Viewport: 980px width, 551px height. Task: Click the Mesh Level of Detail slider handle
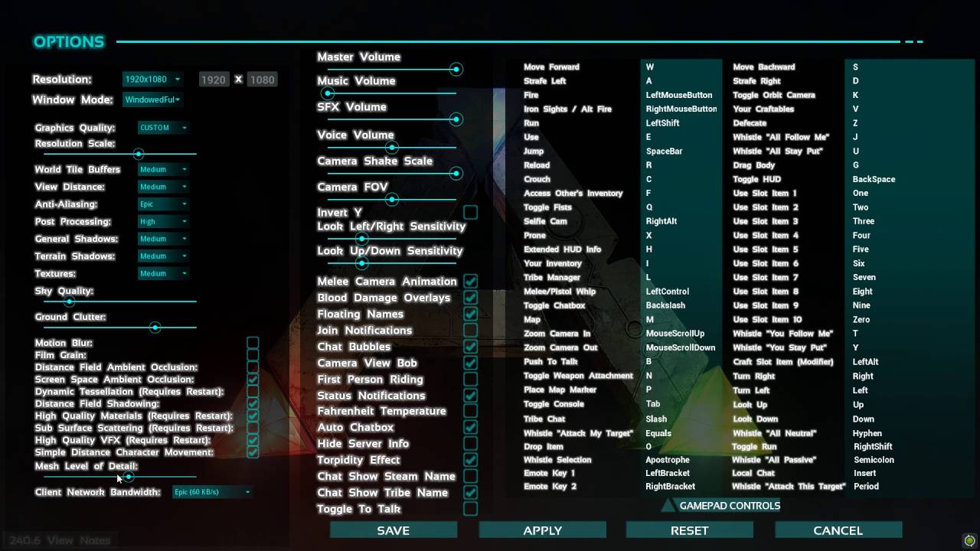coord(129,477)
